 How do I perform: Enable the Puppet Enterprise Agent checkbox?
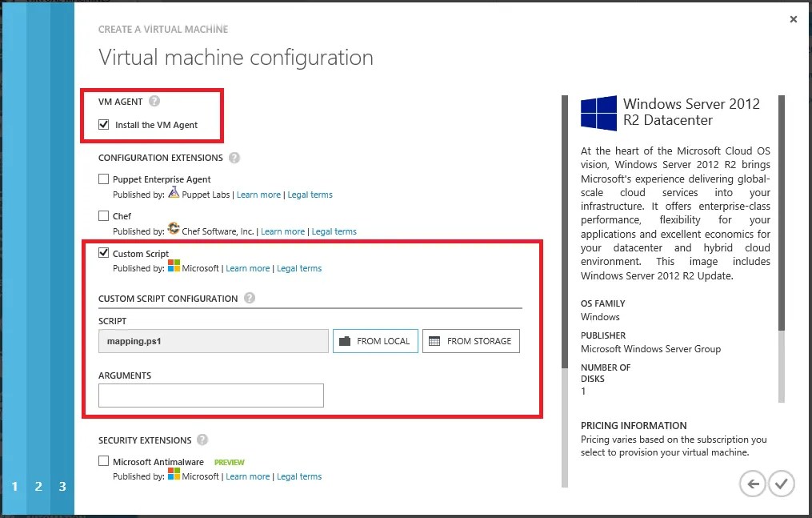tap(103, 179)
